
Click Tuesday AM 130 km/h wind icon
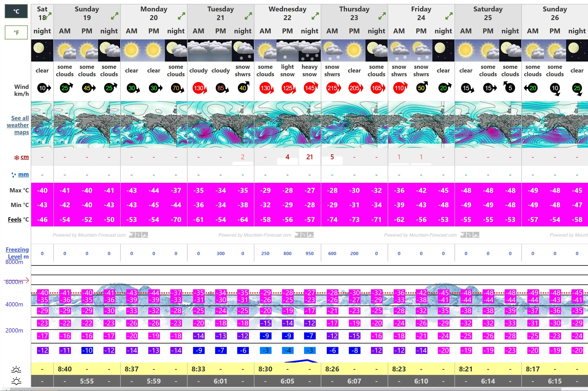(x=200, y=88)
